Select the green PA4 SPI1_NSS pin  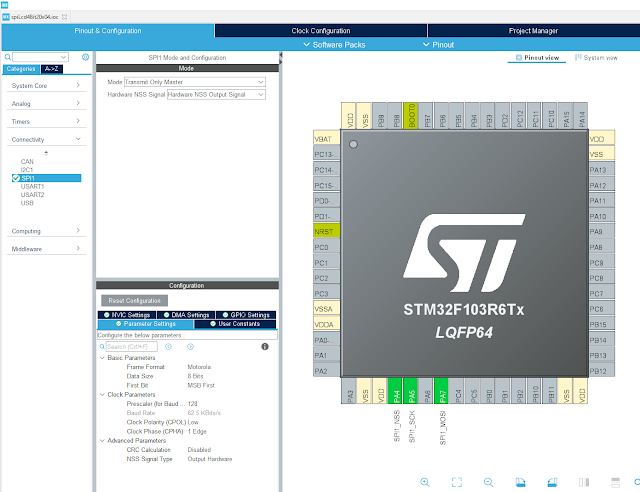395,391
